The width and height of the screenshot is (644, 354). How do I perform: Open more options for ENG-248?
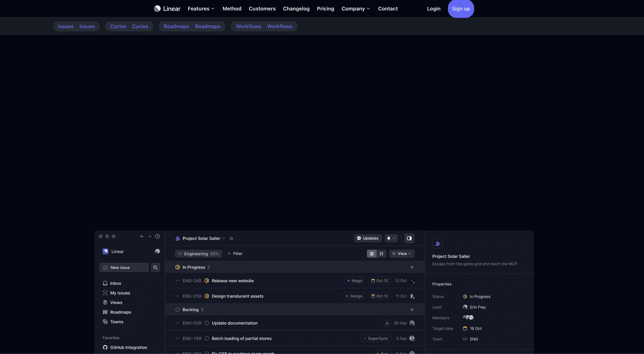[x=177, y=281]
